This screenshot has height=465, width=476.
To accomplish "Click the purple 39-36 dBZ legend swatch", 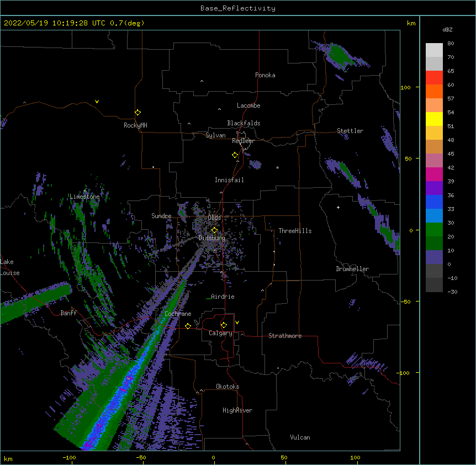I will click(x=434, y=188).
